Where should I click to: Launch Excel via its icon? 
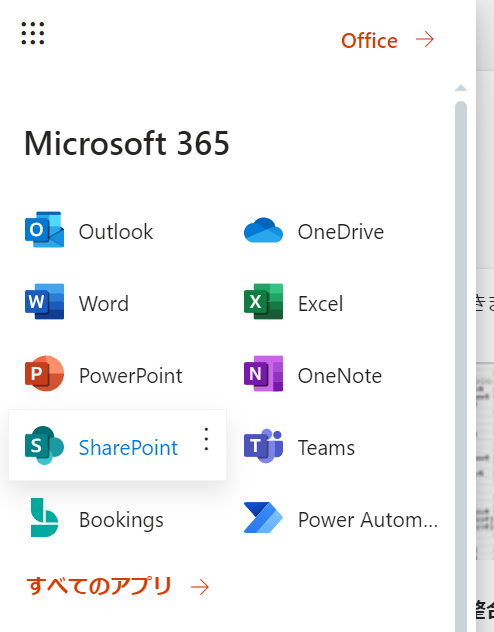pyautogui.click(x=263, y=301)
